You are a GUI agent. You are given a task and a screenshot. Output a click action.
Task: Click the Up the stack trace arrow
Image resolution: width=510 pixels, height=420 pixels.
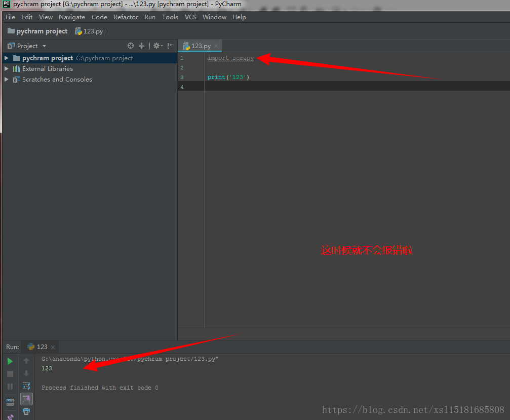(26, 360)
